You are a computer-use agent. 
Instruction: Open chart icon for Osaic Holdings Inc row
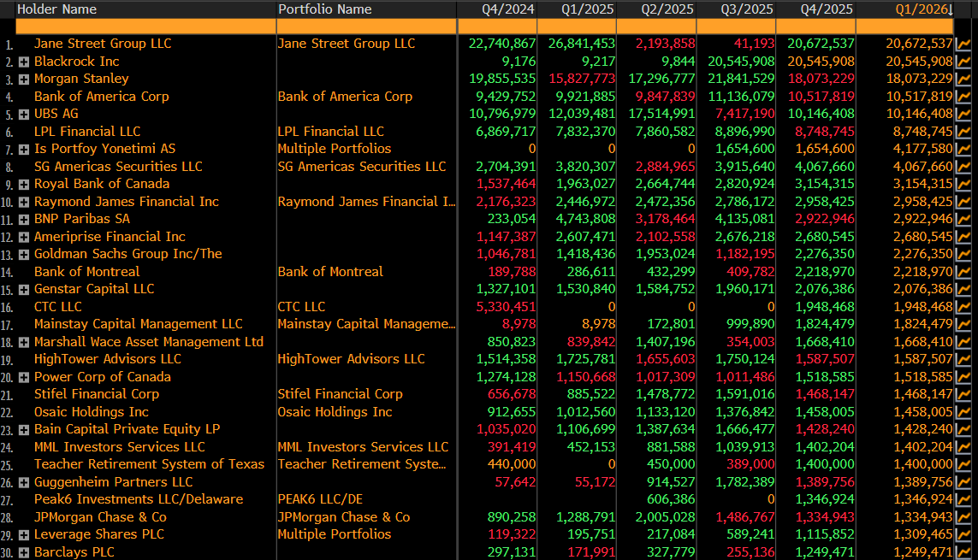(963, 412)
